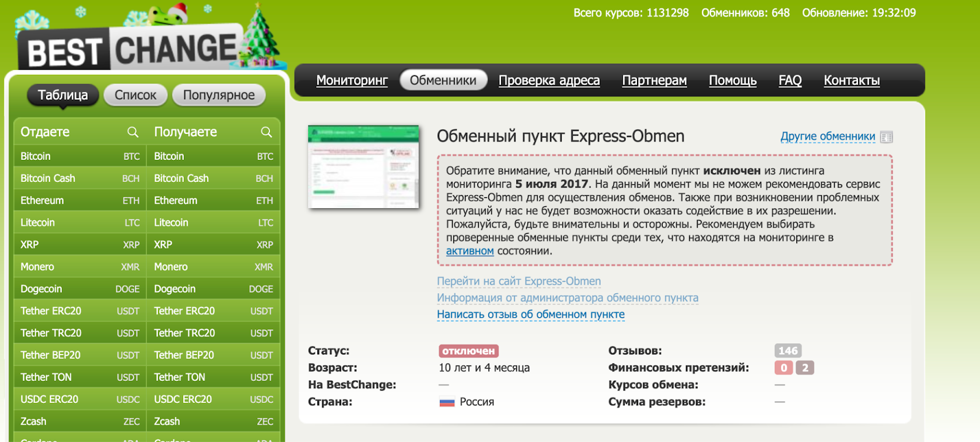Select Zcash in Получаете column

click(x=213, y=421)
